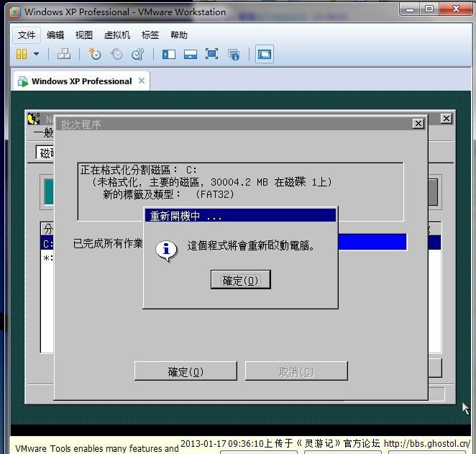This screenshot has height=454, width=476.
Task: Revert to the previous snapshot icon
Action: pyautogui.click(x=116, y=54)
